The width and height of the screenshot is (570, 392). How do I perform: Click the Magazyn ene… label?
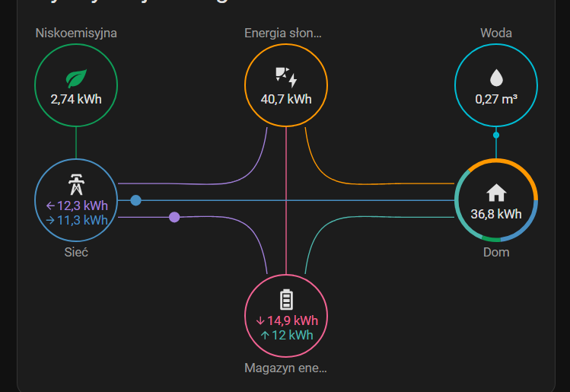coord(285,368)
